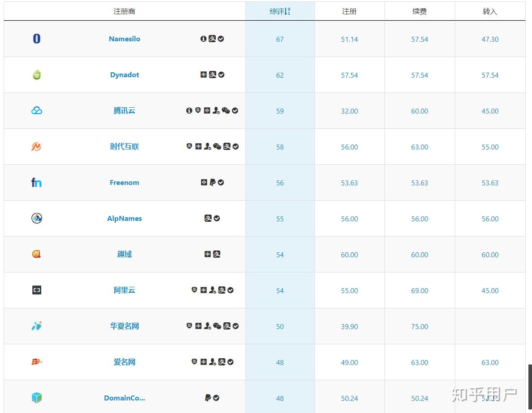Screen dimensions: 532x413
Task: Click the info icon in Namesilo row
Action: [203, 39]
